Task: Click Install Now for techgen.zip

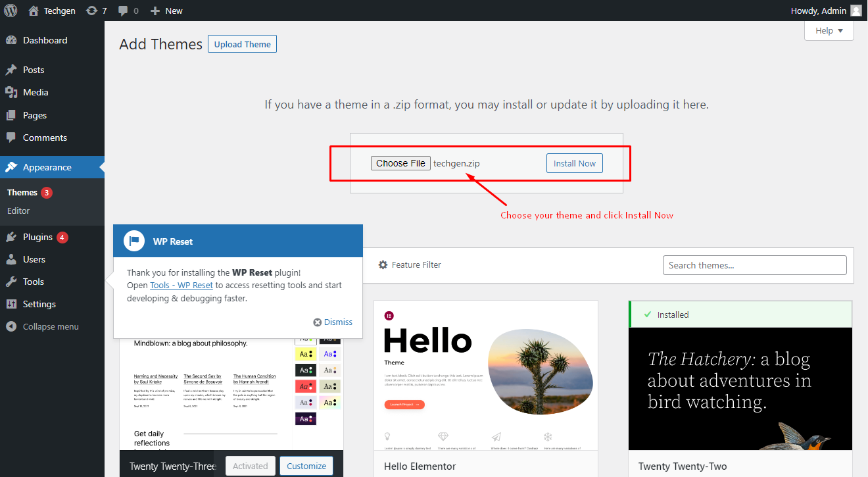Action: coord(575,163)
